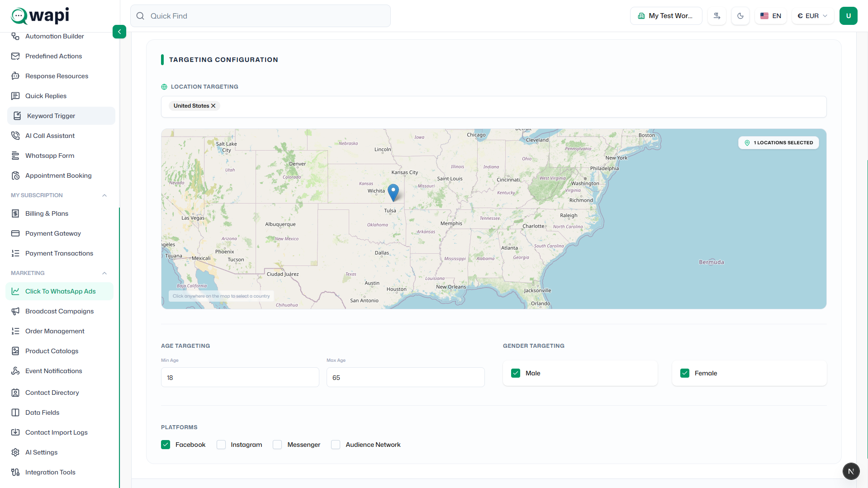Open Order Management link
The height and width of the screenshot is (488, 868).
pos(55,331)
